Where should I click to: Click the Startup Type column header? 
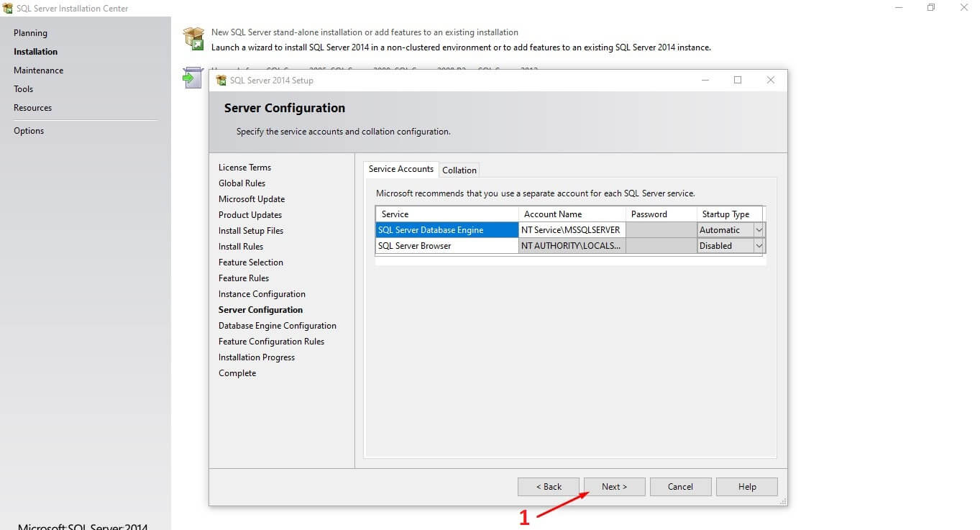pos(730,214)
